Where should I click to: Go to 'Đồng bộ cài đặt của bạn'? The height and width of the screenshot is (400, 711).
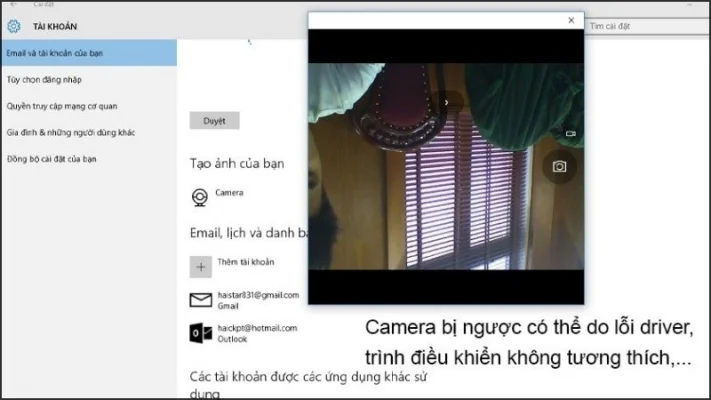[51, 159]
